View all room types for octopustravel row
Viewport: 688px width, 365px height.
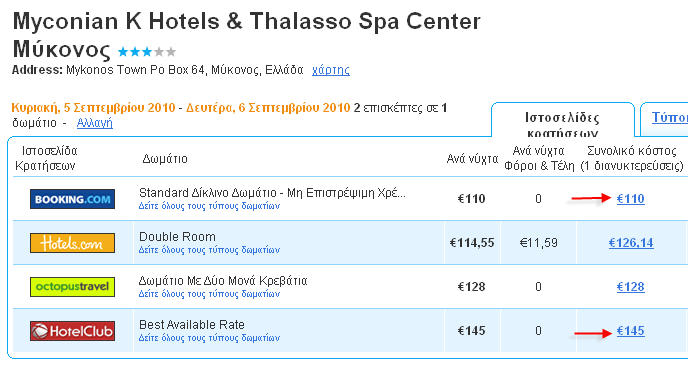[x=209, y=293]
